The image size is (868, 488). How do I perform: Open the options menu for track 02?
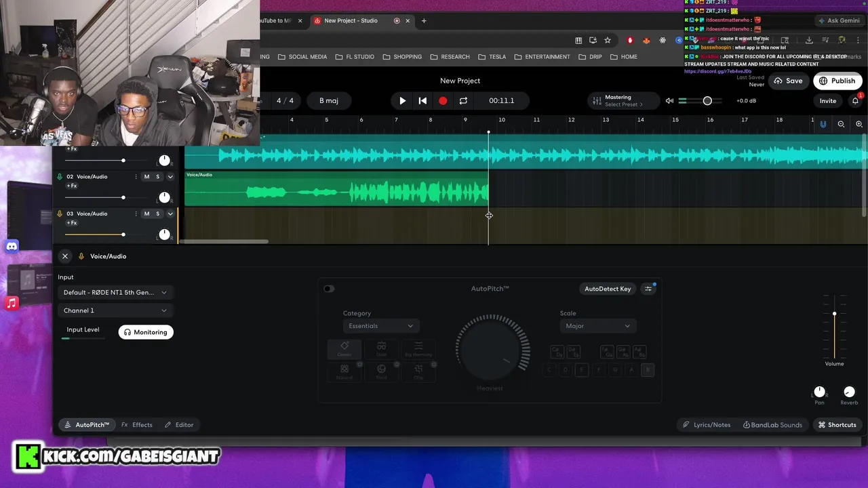[x=136, y=177]
